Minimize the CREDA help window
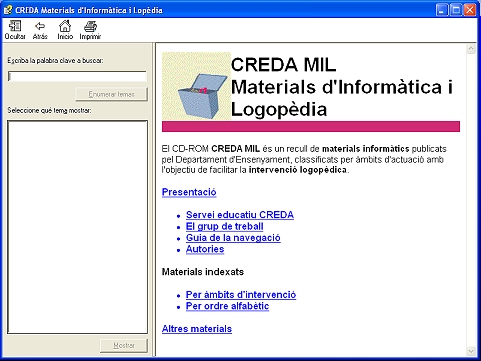Viewport: 481px width, 361px height. 442,10
